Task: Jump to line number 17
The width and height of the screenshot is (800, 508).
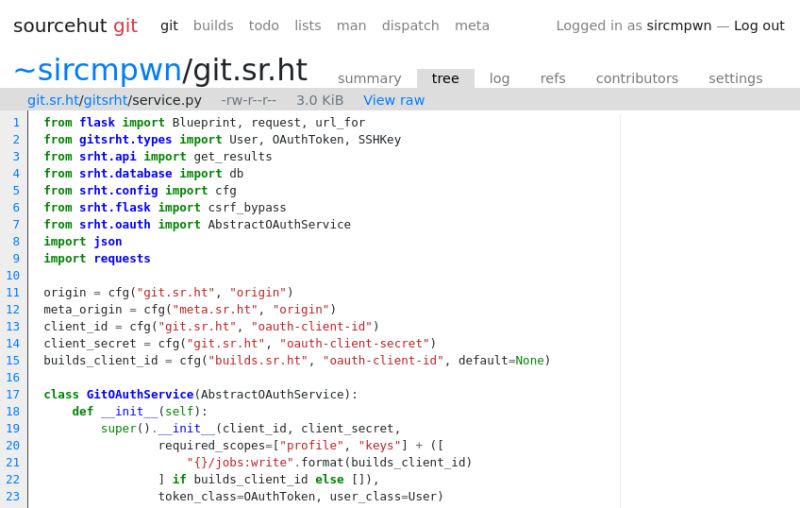Action: (x=13, y=394)
